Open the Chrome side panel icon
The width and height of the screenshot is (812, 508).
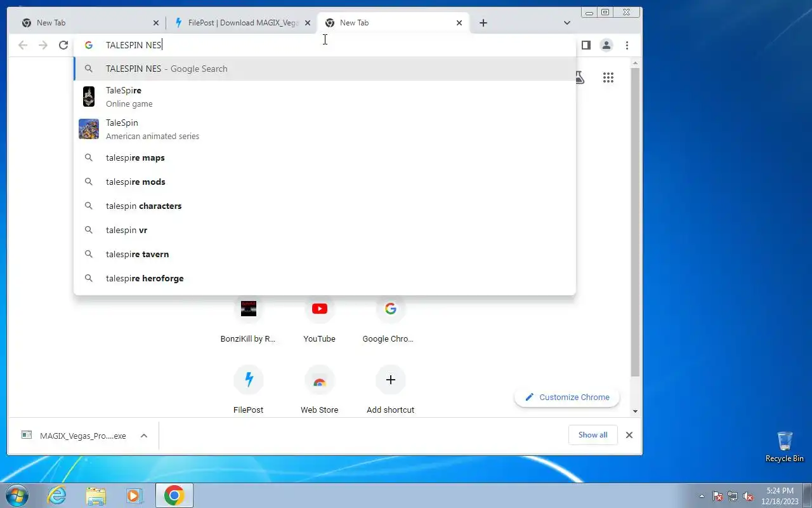pos(586,45)
